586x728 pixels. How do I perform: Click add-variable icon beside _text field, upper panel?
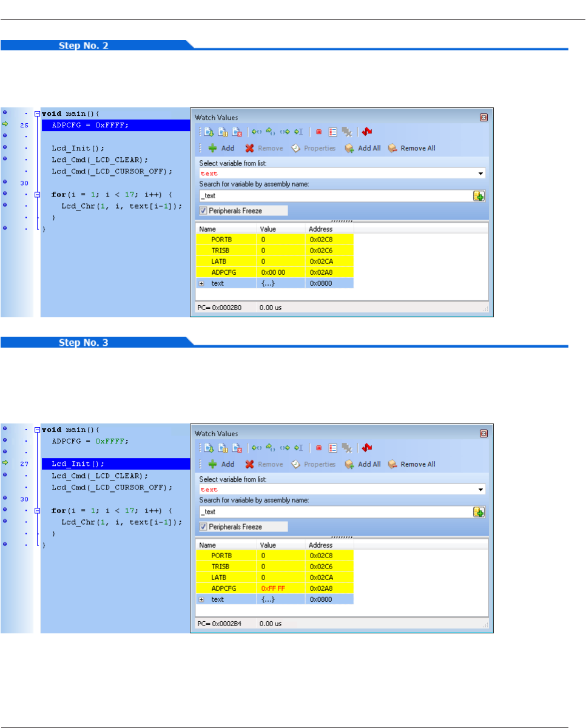[x=479, y=196]
